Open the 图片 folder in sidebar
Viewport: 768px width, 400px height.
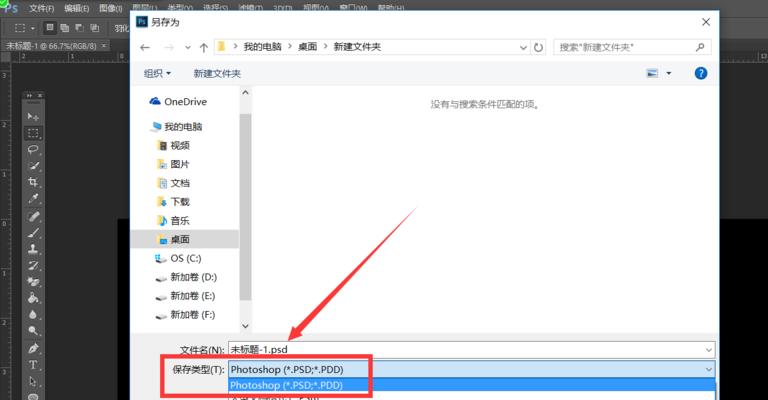[173, 164]
